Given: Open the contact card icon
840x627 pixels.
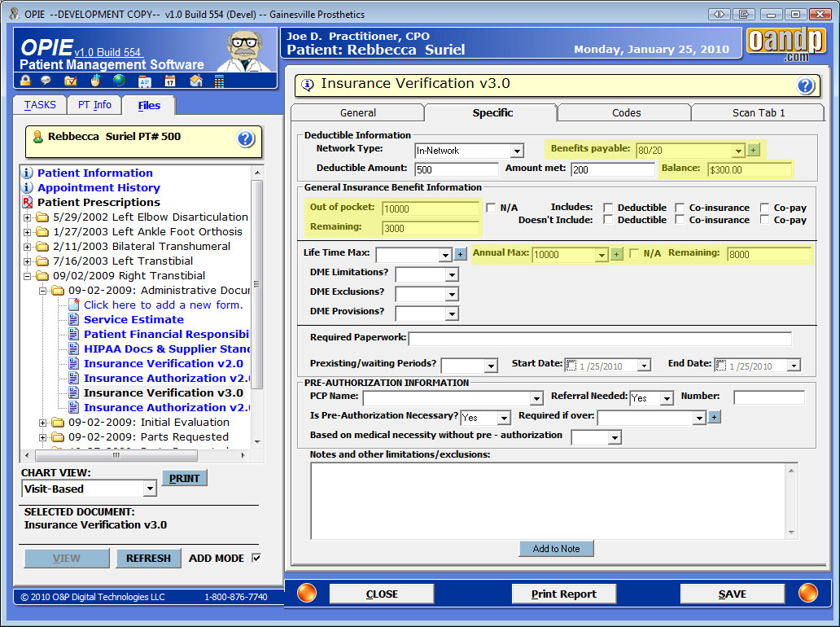Looking at the screenshot, I should pyautogui.click(x=145, y=81).
